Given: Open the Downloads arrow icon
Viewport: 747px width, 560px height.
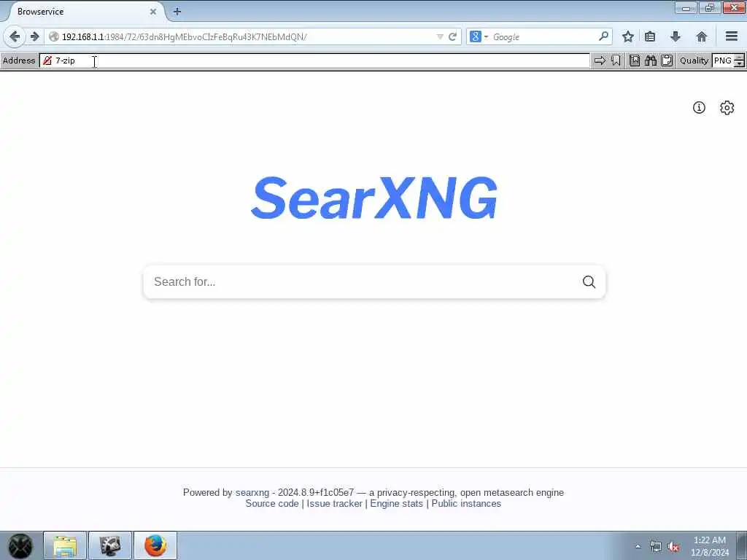Looking at the screenshot, I should [x=675, y=36].
